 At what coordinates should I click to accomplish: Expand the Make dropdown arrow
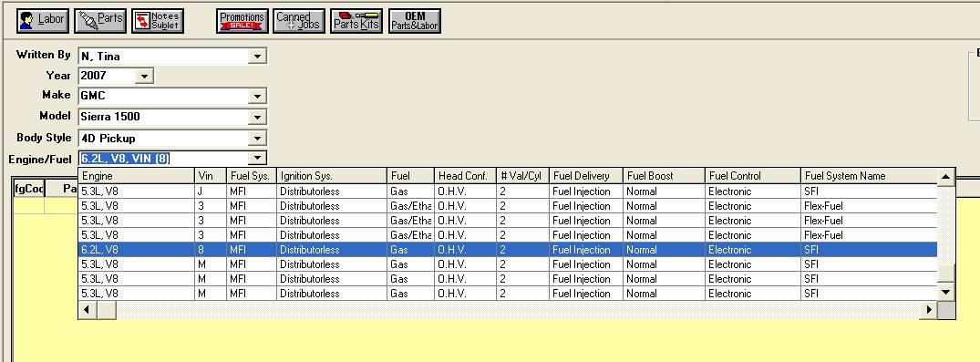click(257, 97)
